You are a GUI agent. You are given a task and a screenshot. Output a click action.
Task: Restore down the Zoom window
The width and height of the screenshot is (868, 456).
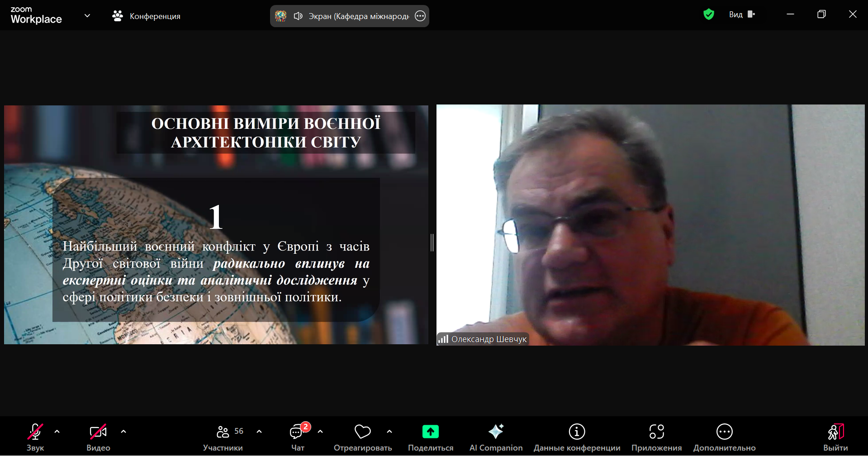tap(821, 14)
